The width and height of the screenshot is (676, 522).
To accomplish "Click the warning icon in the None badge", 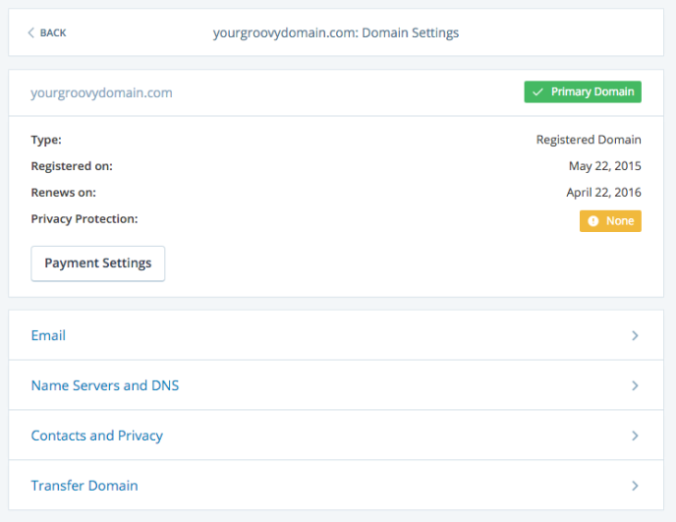I will (593, 221).
